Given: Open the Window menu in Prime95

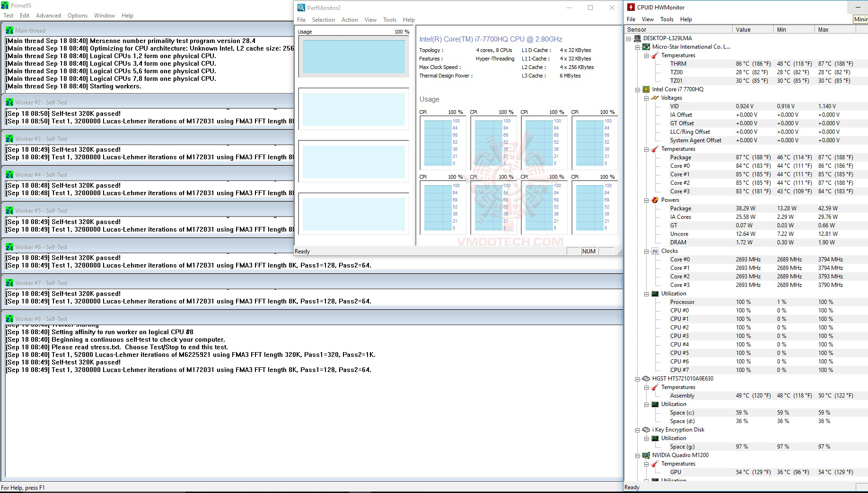Looking at the screenshot, I should (x=105, y=16).
